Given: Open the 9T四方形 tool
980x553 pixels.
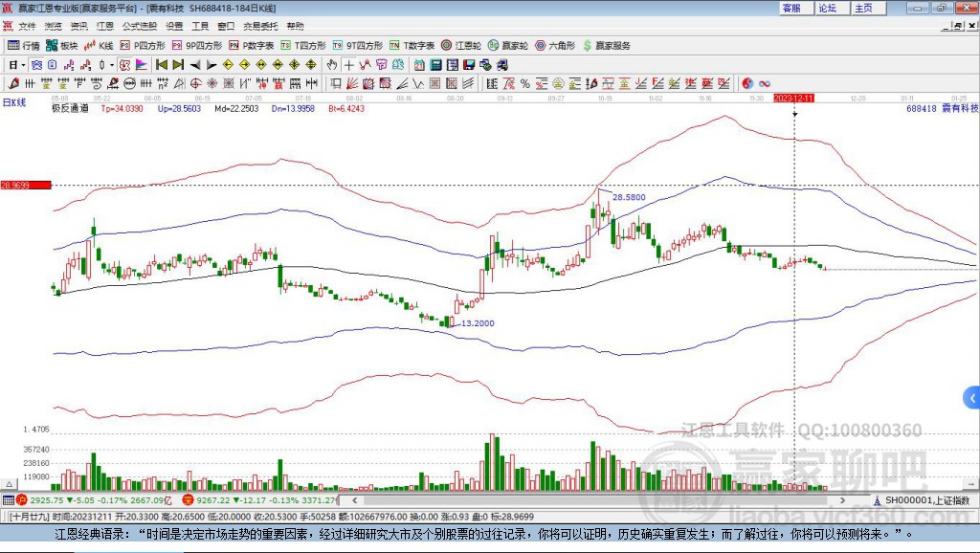Looking at the screenshot, I should [358, 46].
